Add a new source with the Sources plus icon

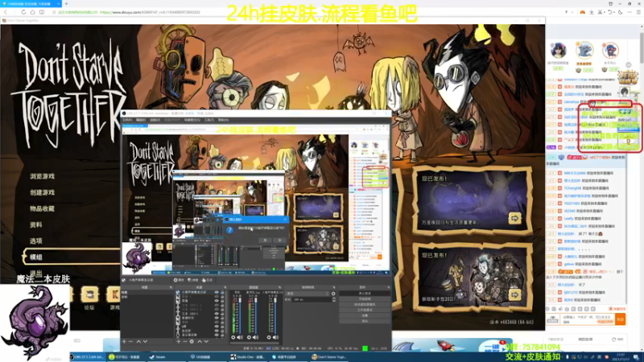pyautogui.click(x=178, y=341)
